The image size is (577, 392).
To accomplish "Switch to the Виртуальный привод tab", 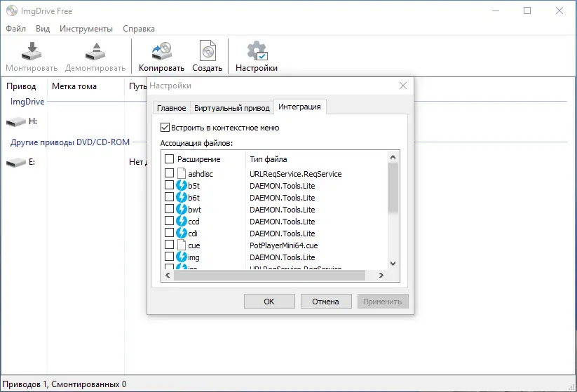I will click(232, 108).
